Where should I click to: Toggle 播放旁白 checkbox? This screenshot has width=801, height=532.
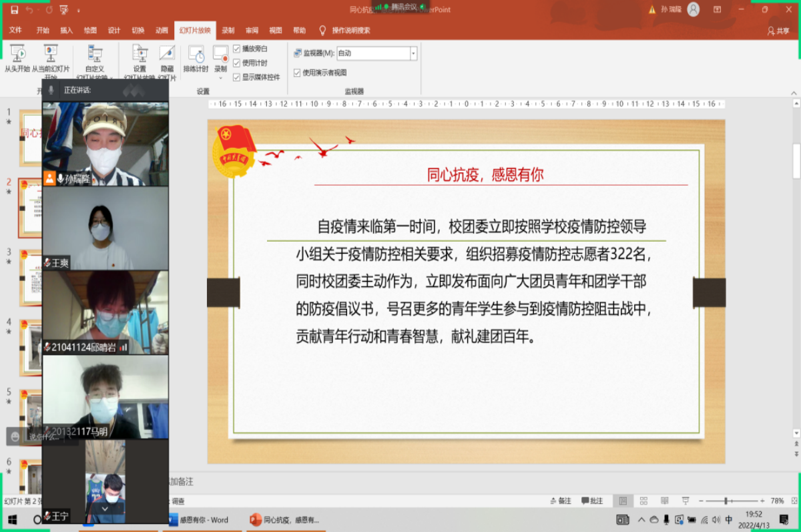click(236, 49)
